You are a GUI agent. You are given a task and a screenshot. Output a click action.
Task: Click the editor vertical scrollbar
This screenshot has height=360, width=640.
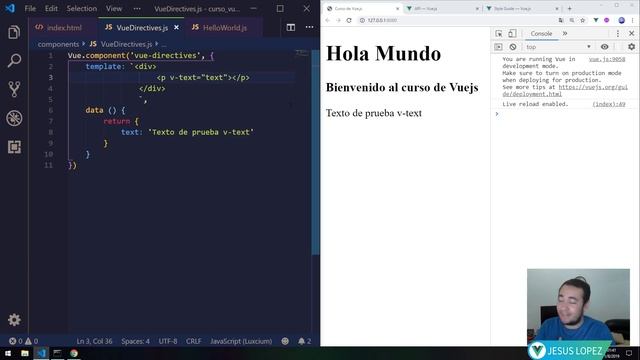click(x=316, y=152)
